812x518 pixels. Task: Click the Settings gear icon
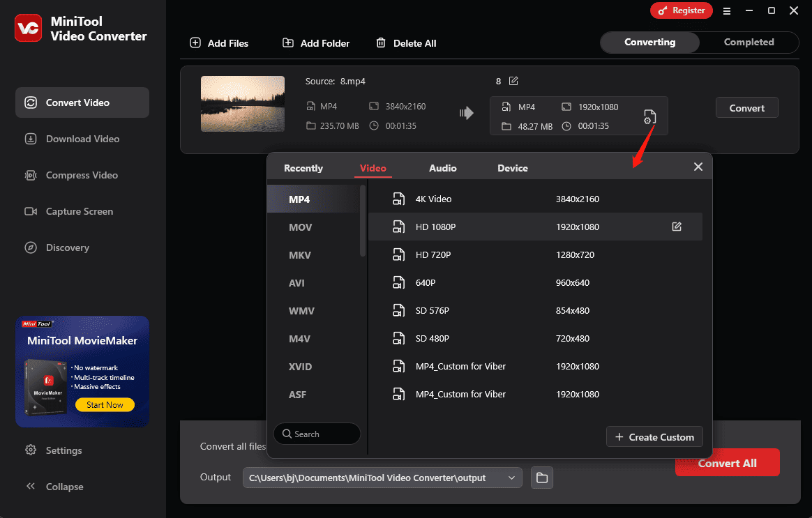tap(31, 450)
